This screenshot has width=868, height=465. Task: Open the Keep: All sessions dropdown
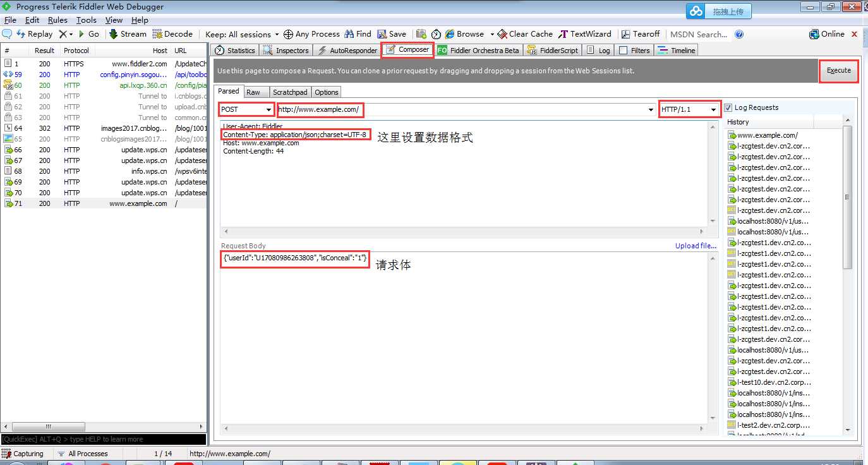(243, 34)
